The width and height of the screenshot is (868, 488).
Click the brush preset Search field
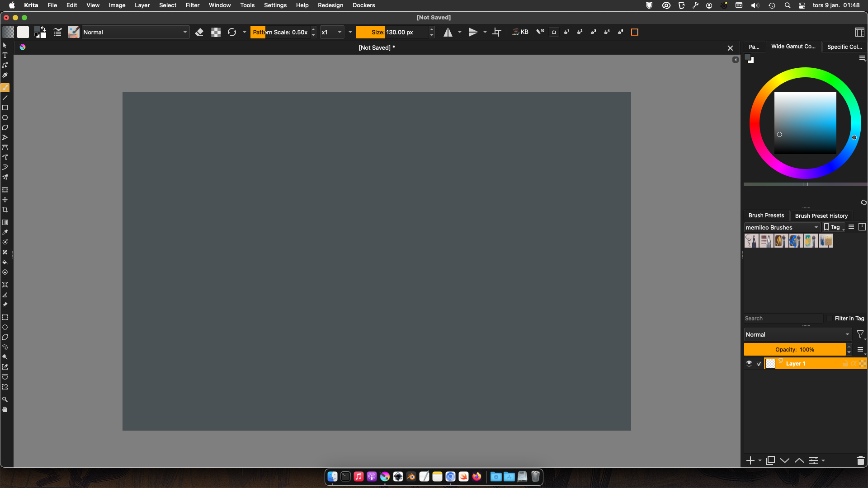782,319
